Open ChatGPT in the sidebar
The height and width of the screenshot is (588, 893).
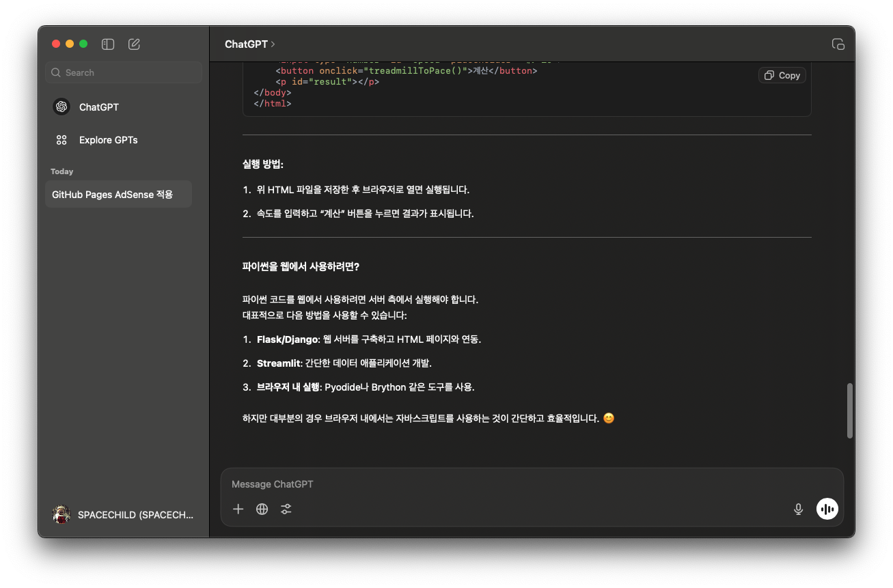coord(124,107)
